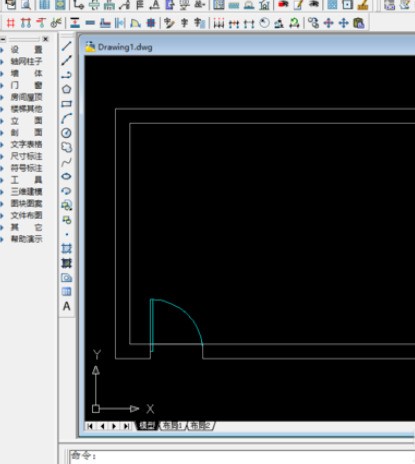
Task: Open the Hatch pattern tool
Action: coord(66,249)
